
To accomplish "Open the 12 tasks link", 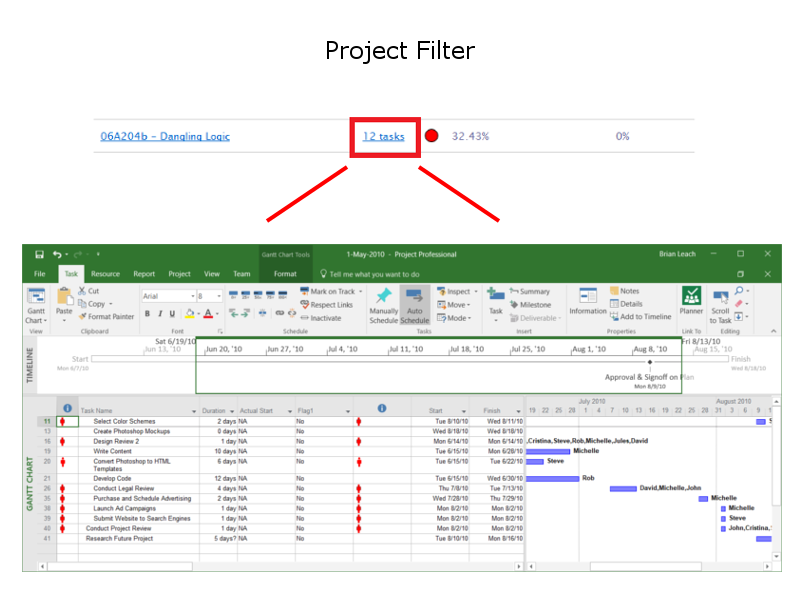I will pos(383,136).
